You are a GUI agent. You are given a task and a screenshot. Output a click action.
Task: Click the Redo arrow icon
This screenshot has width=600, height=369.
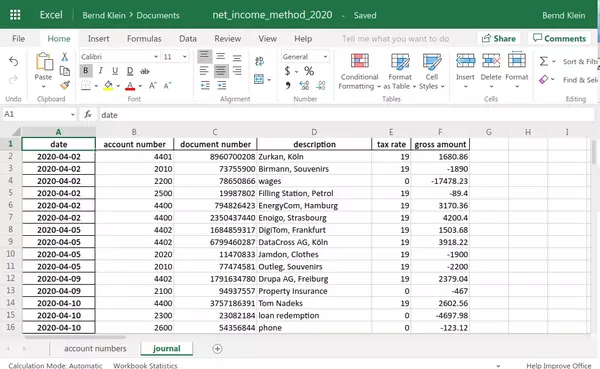pos(13,80)
